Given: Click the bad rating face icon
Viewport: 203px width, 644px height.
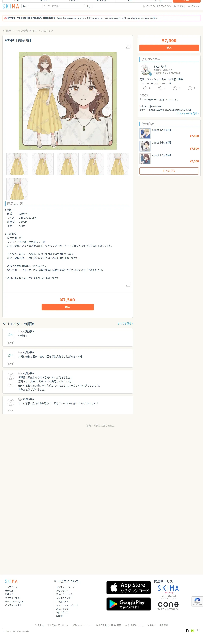Looking at the screenshot, I should click(x=190, y=88).
